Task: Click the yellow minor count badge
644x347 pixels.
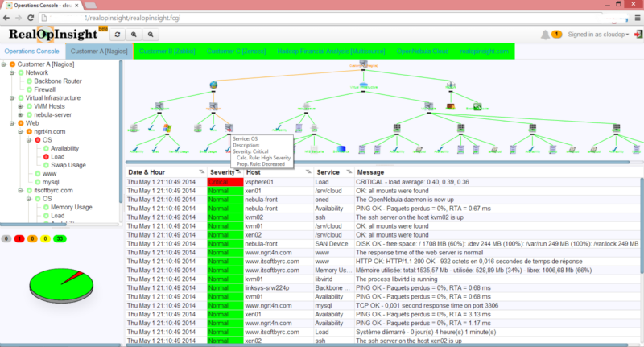Action: [46, 238]
